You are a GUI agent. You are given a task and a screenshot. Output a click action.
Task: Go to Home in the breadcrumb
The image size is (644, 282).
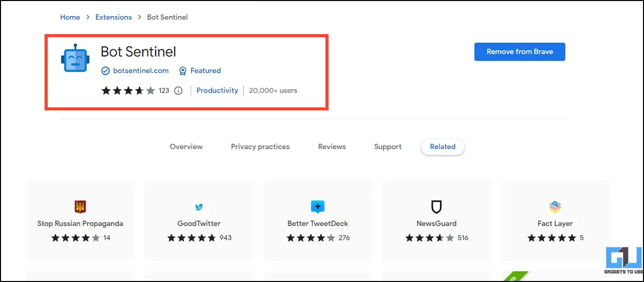(x=70, y=17)
